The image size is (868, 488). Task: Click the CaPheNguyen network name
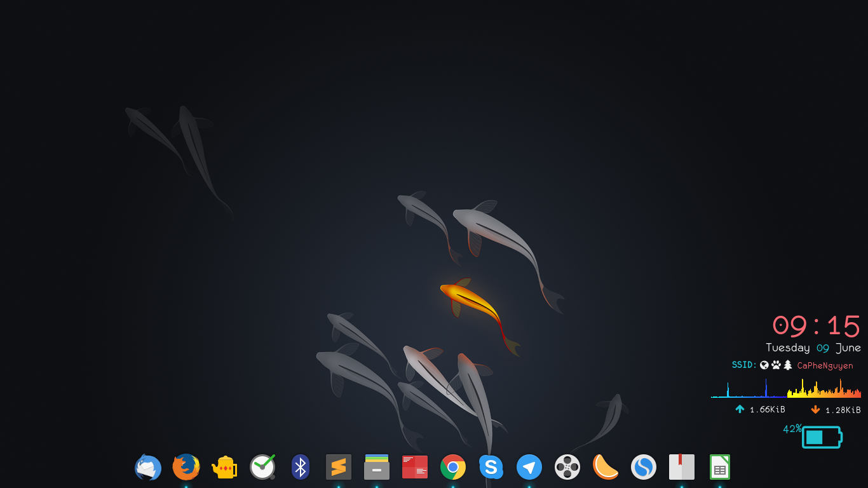pos(825,365)
